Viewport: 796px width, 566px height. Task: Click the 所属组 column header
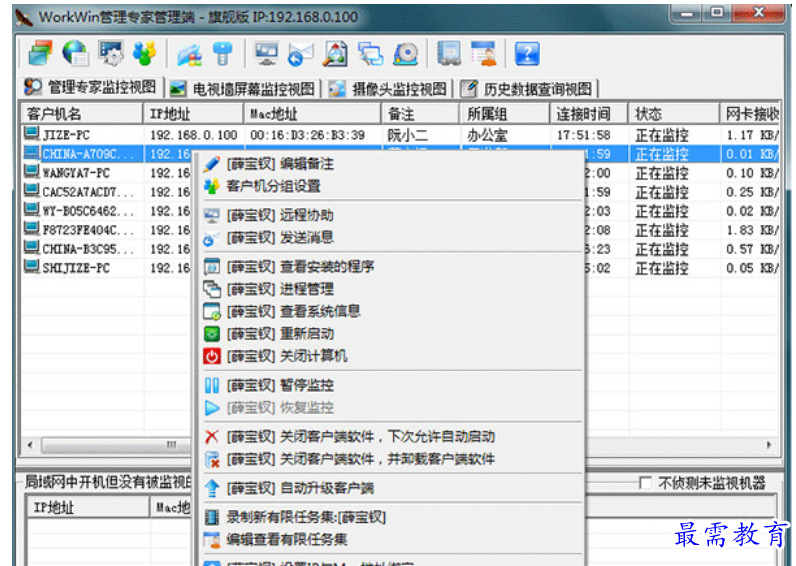pyautogui.click(x=505, y=114)
